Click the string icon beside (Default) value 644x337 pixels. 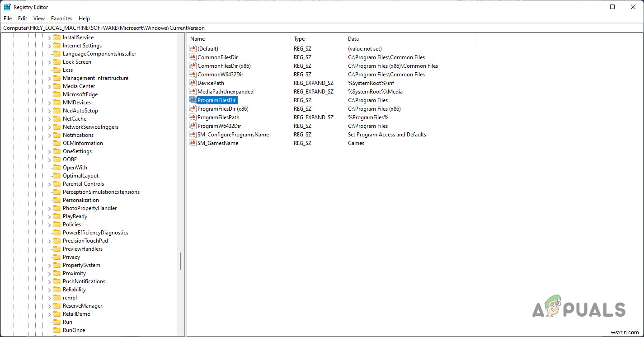point(193,49)
